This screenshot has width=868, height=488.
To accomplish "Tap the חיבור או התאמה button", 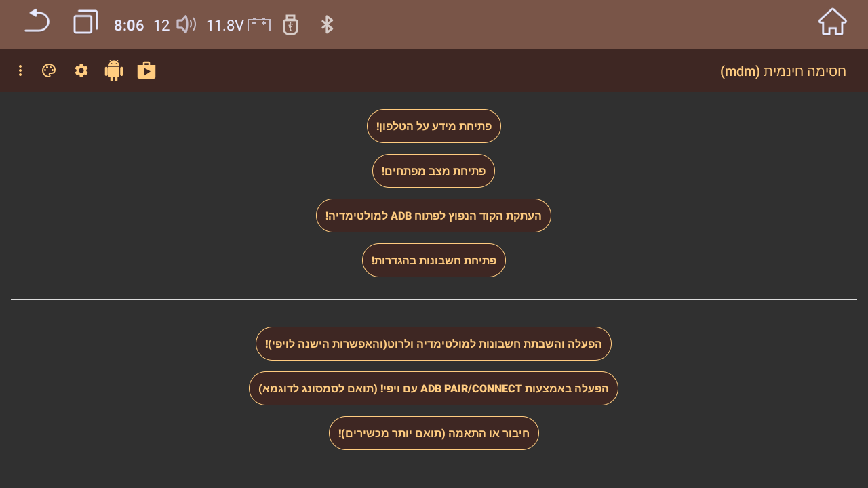I will [x=434, y=433].
